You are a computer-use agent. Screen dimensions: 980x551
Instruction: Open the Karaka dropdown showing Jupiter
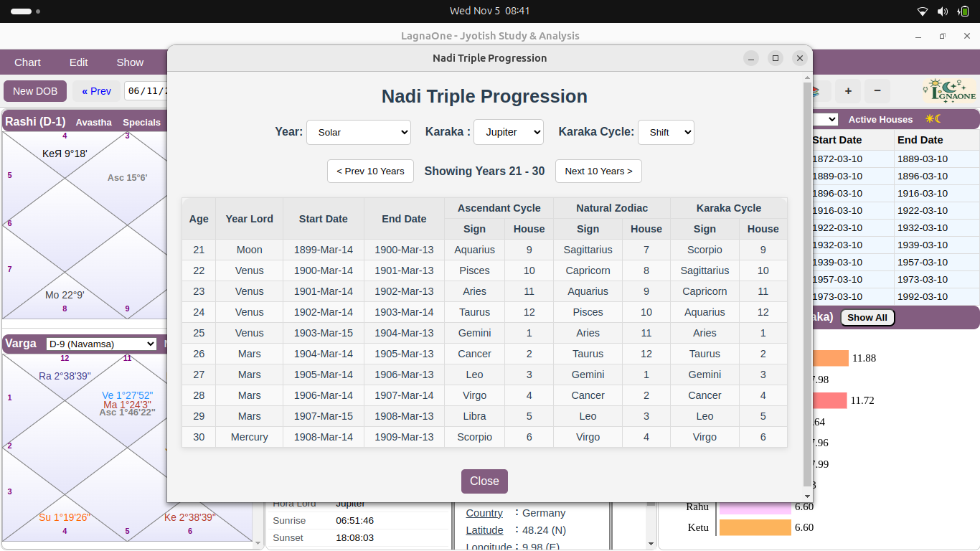tap(509, 132)
